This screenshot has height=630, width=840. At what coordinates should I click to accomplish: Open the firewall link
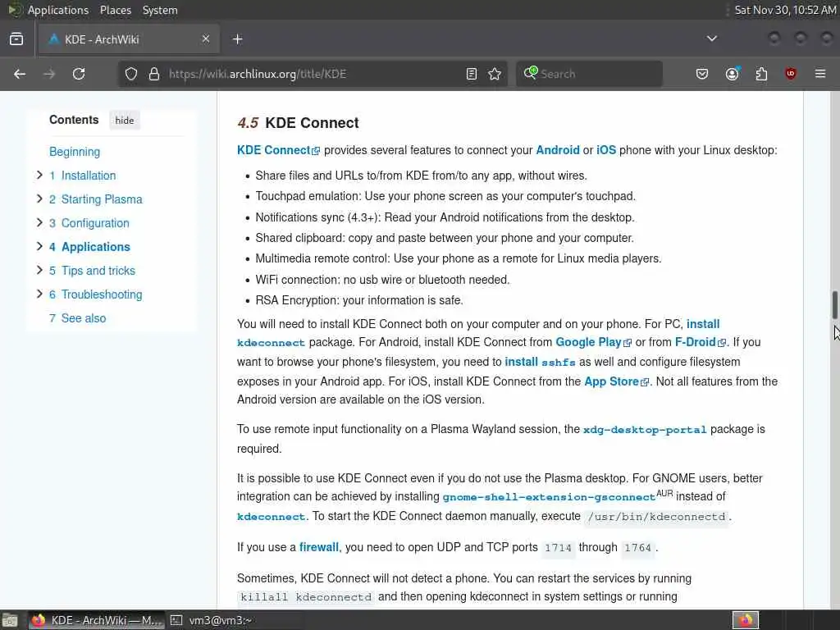(319, 547)
